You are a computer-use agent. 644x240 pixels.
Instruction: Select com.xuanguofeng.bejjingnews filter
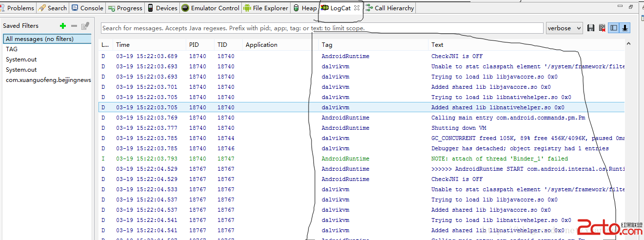click(48, 80)
